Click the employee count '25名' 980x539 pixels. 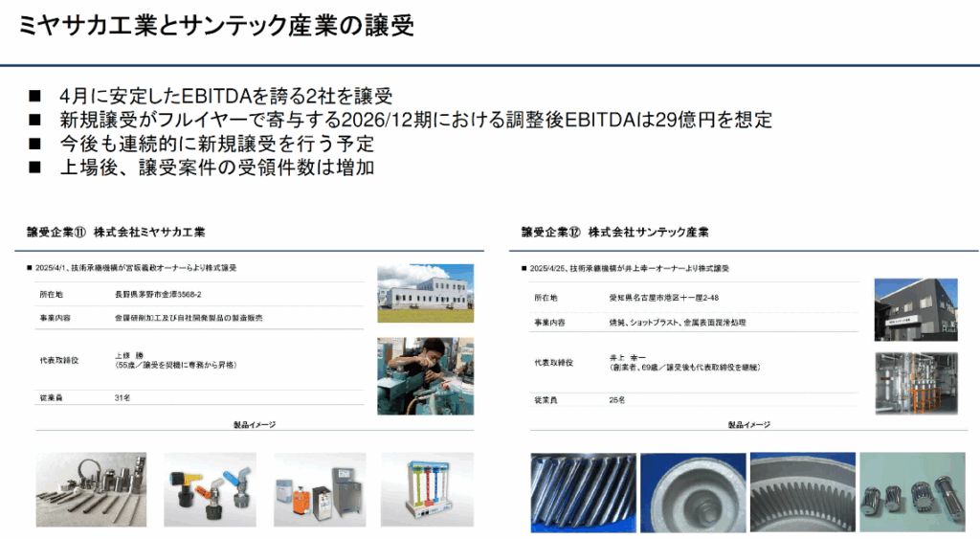617,400
